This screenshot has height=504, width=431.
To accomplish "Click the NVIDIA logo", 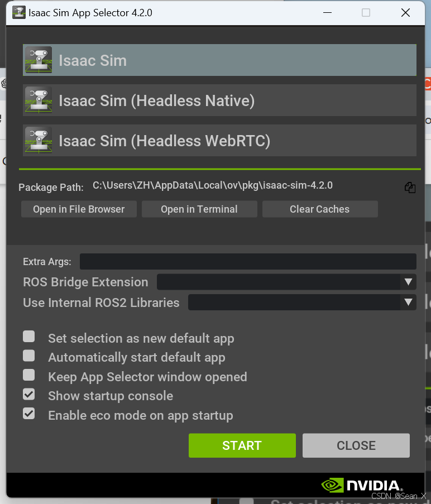I will (361, 486).
